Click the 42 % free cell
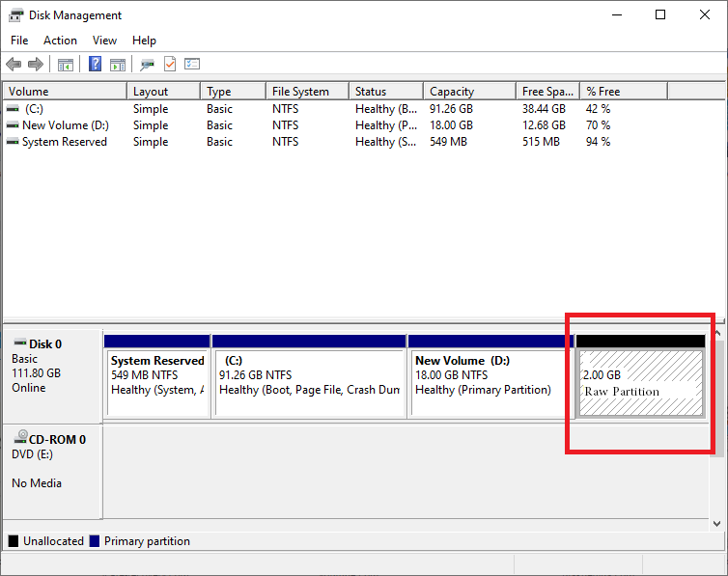Screen dimensions: 728x576 (598, 108)
